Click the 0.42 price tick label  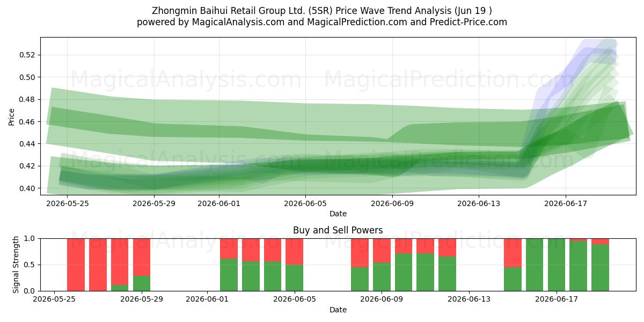pyautogui.click(x=28, y=166)
